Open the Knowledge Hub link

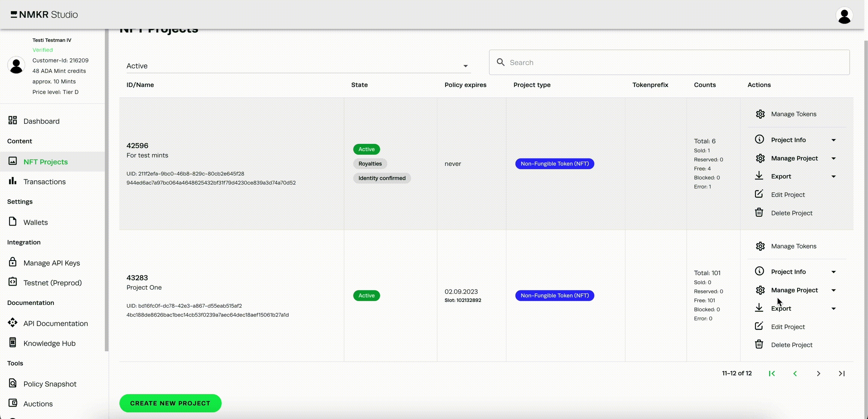tap(49, 343)
